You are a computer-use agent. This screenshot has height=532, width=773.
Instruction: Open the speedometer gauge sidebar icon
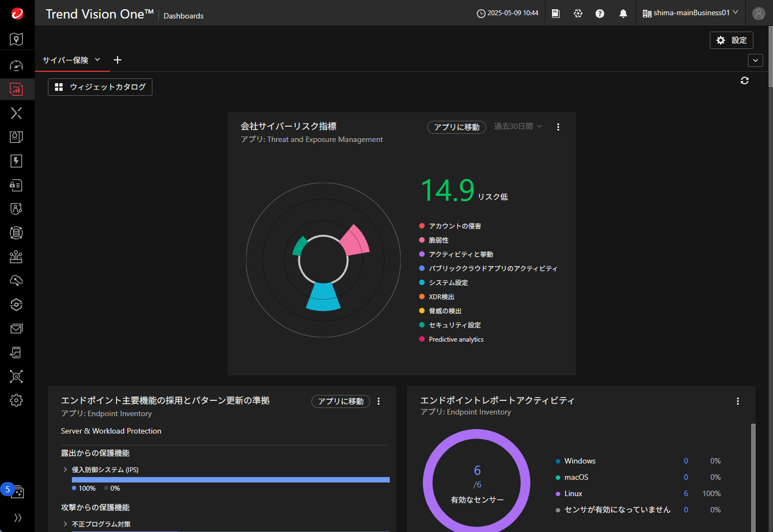[x=16, y=66]
